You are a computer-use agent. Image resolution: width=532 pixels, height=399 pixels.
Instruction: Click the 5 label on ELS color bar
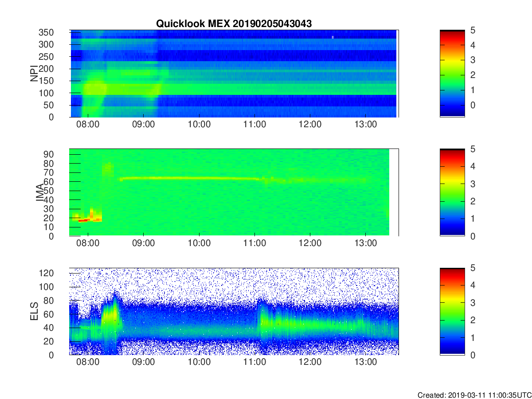pos(473,268)
